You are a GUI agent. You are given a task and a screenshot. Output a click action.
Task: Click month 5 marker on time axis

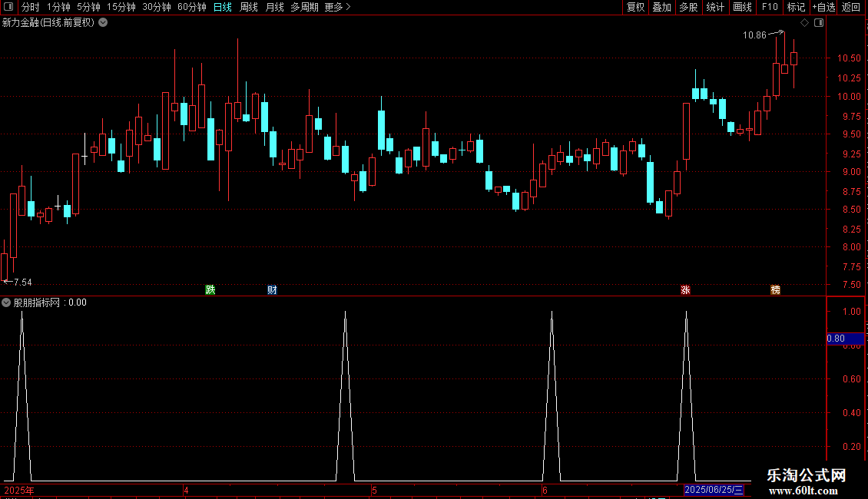pyautogui.click(x=374, y=490)
